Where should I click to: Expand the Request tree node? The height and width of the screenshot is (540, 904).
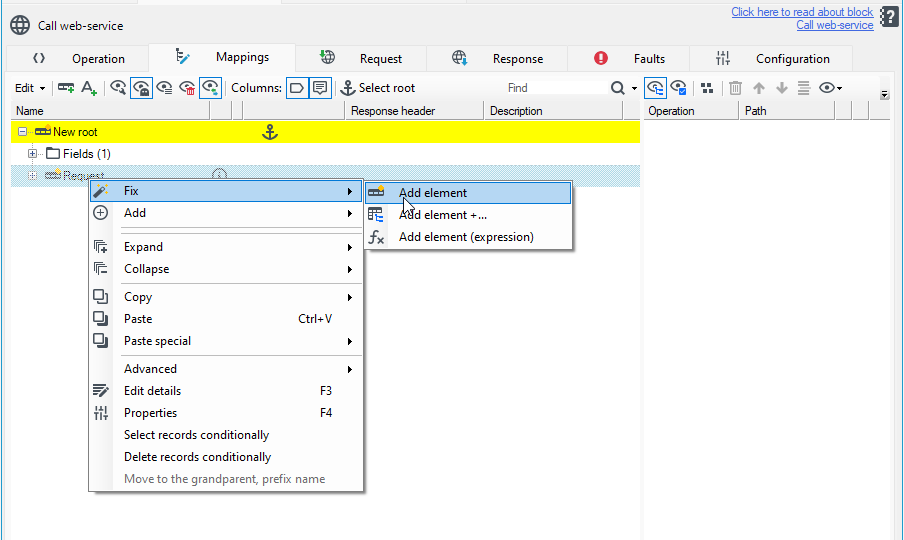(32, 176)
